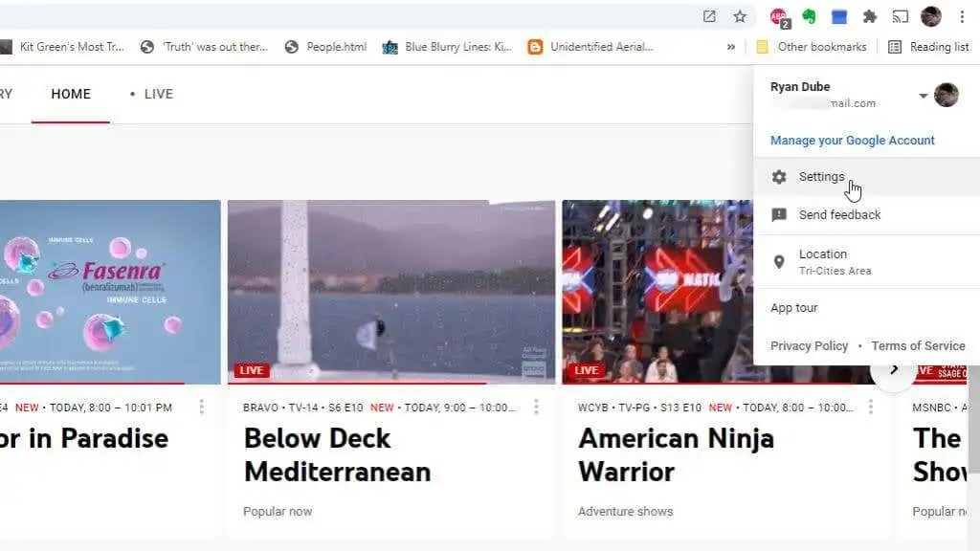
Task: Click the Cast media icon
Action: [900, 16]
